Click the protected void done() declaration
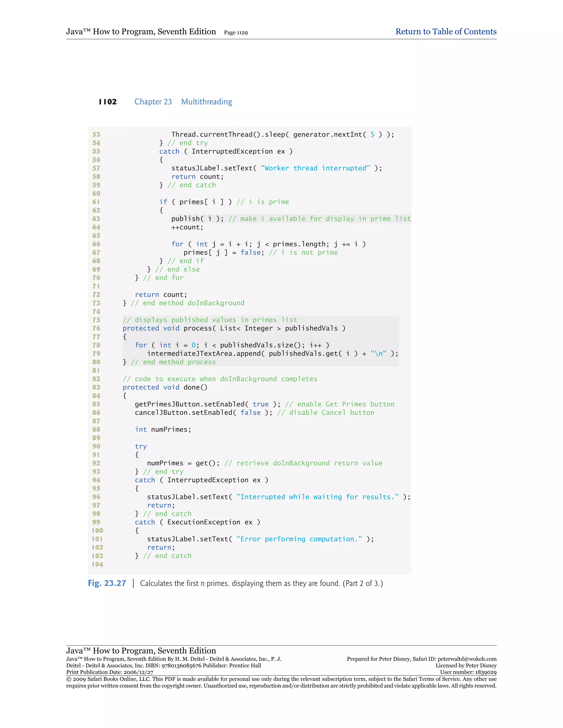 [165, 387]
